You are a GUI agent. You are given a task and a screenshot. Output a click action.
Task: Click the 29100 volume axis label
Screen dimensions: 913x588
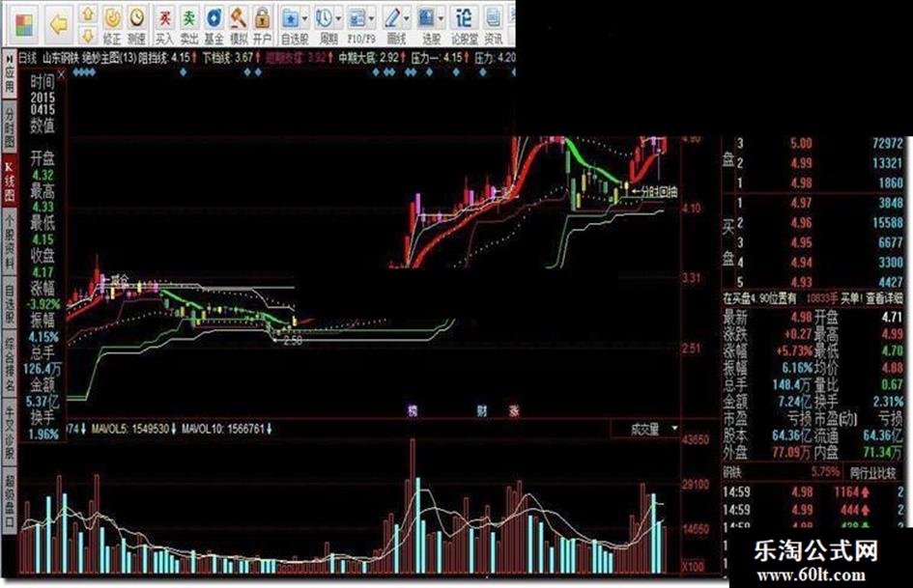tap(696, 485)
